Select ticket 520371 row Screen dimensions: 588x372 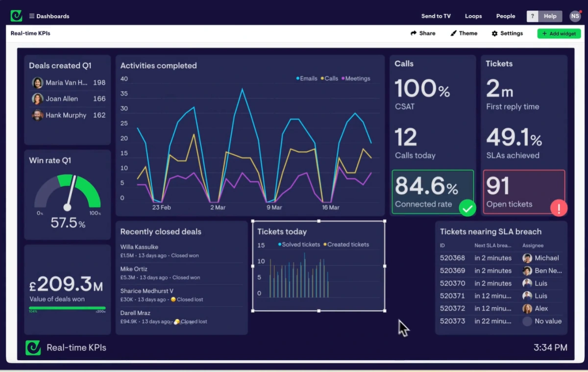click(501, 296)
